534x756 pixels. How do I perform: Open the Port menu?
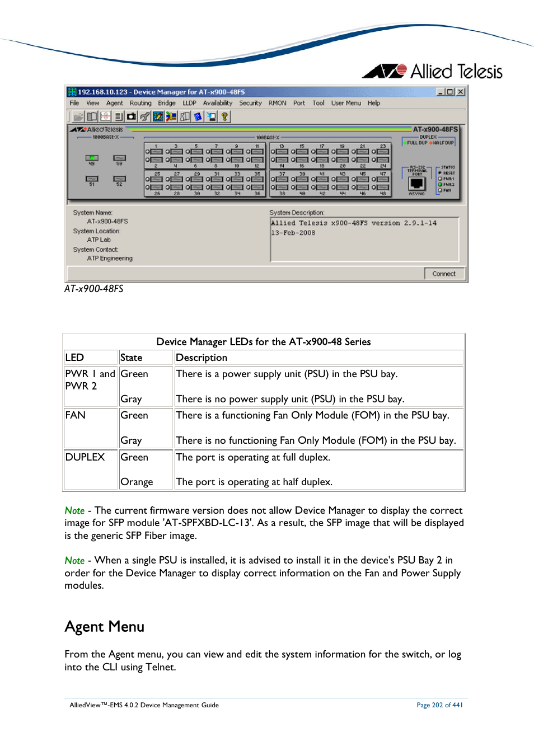(299, 103)
